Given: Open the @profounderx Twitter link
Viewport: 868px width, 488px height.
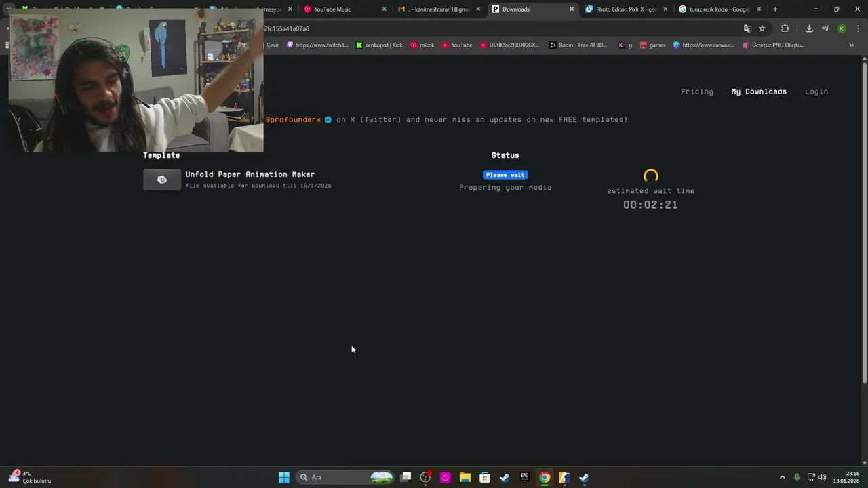Looking at the screenshot, I should (293, 119).
